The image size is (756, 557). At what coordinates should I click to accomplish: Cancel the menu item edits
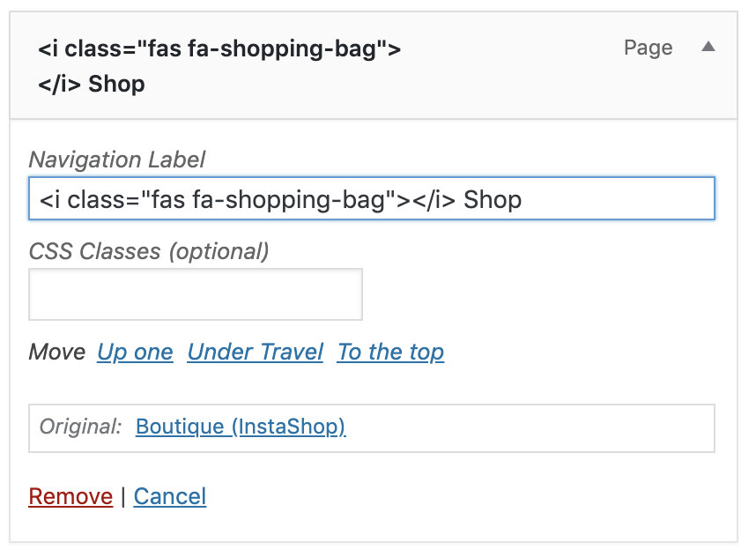170,496
